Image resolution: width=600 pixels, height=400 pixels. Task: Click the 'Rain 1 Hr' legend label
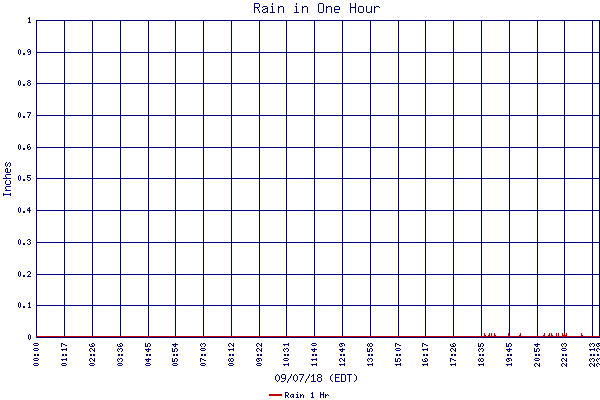(x=307, y=395)
